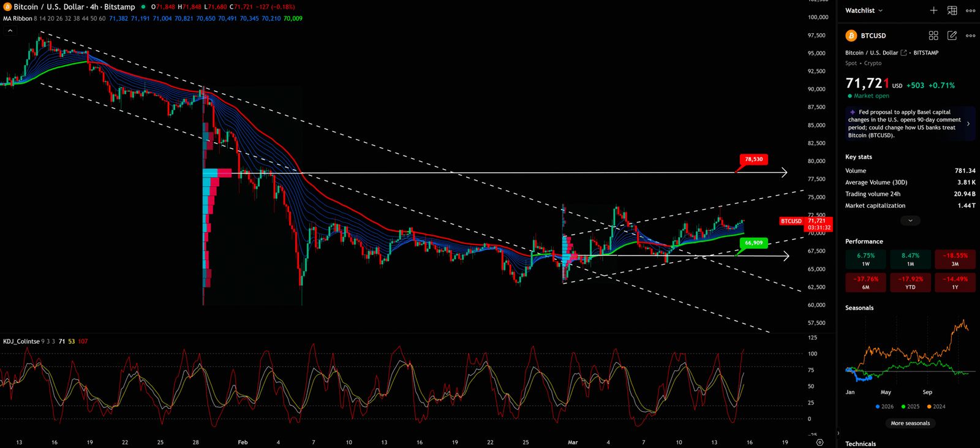This screenshot has height=448, width=980.
Task: Open Bitcoin symbol page external link icon
Action: (903, 53)
